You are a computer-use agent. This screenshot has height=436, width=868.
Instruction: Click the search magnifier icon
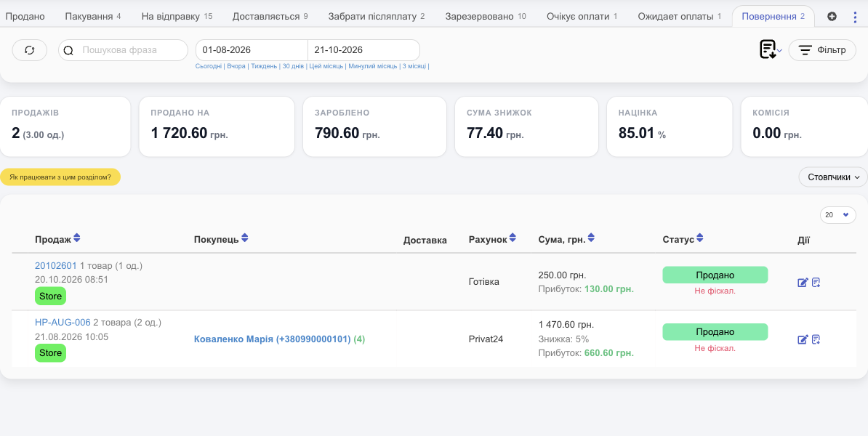click(68, 50)
